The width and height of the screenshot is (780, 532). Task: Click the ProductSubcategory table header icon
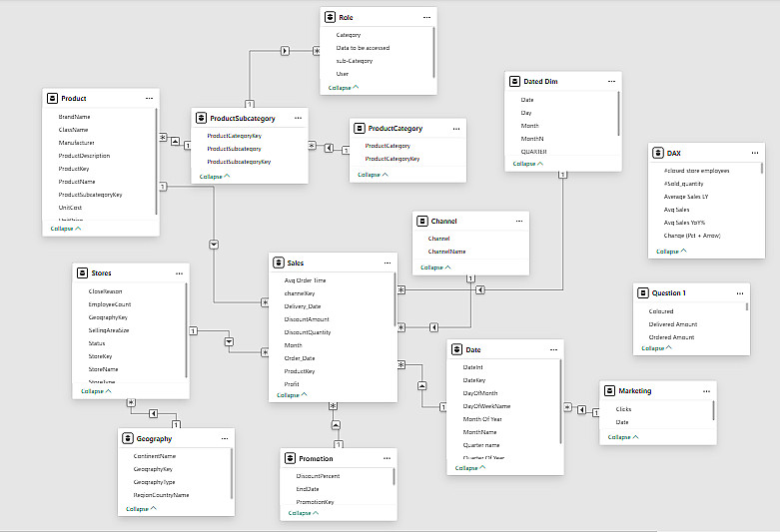pos(201,118)
